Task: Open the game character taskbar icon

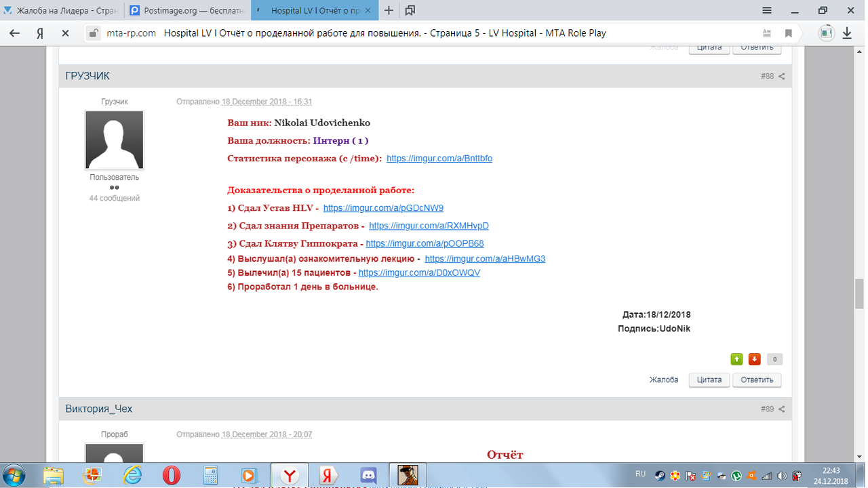Action: pyautogui.click(x=408, y=476)
